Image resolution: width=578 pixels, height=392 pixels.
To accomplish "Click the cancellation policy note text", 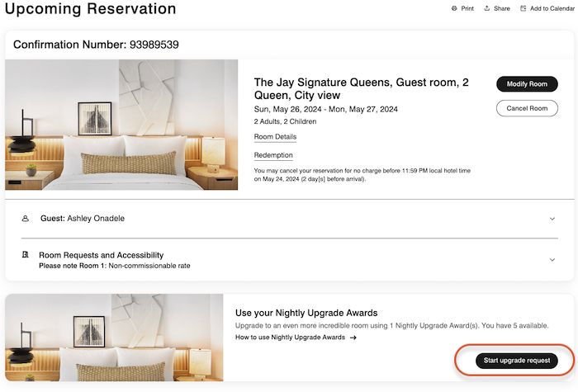I will click(x=362, y=175).
